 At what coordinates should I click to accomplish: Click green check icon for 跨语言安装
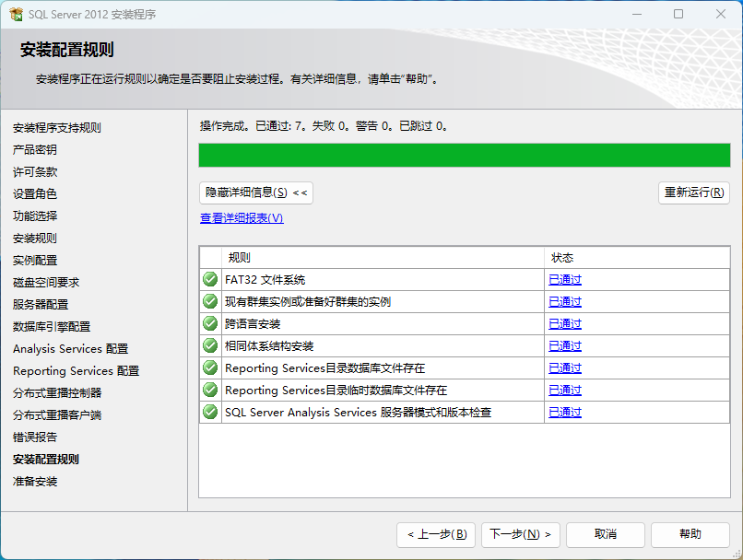210,324
